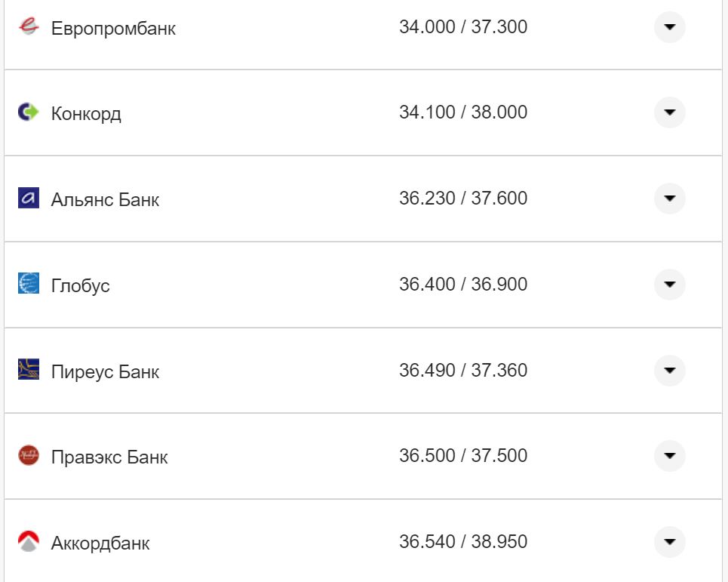Expand the Глобус rates dropdown arrow
Screen dimensions: 728x582
coord(669,285)
